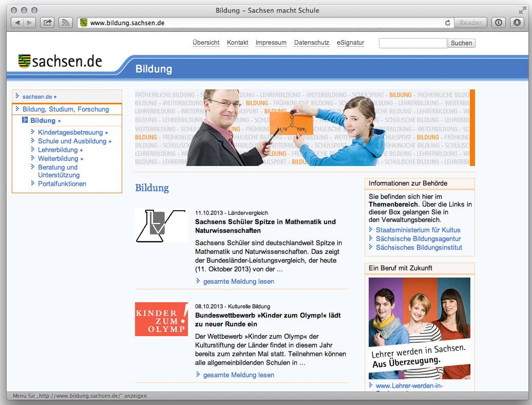Expand Schule und Ausbildung sidebar item
Screen dimensions: 532x405
point(72,141)
